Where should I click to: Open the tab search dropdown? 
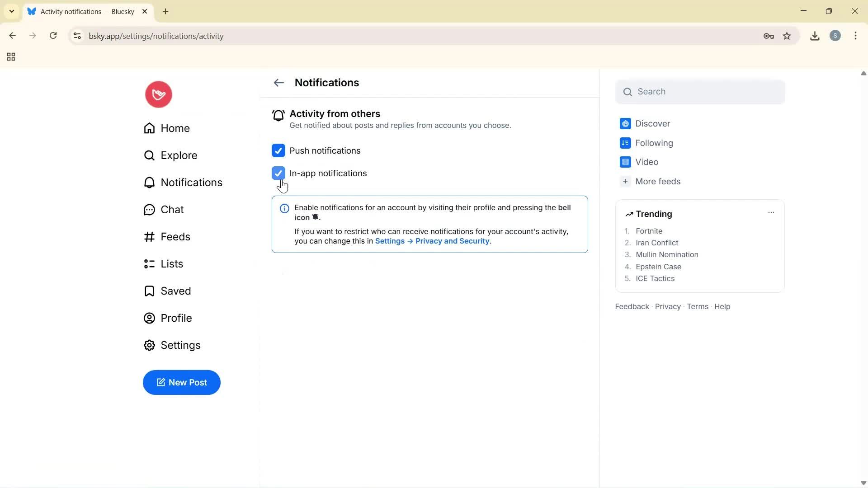[x=11, y=11]
